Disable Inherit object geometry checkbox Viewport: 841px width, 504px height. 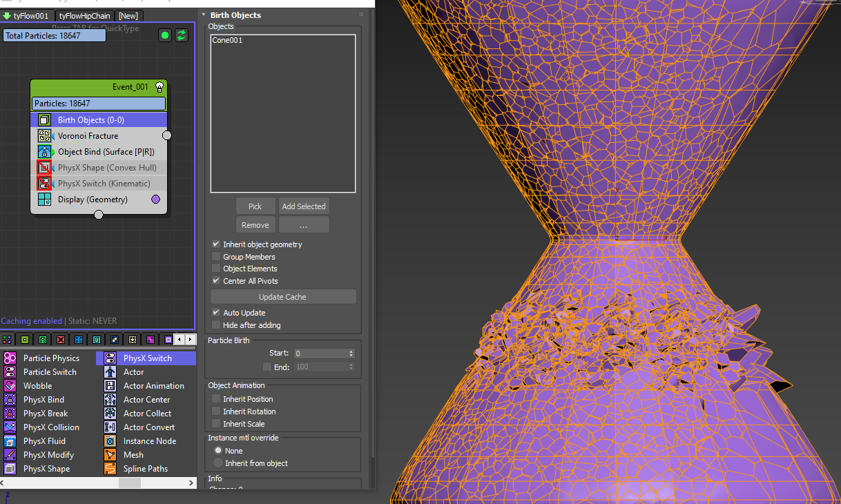coord(217,244)
